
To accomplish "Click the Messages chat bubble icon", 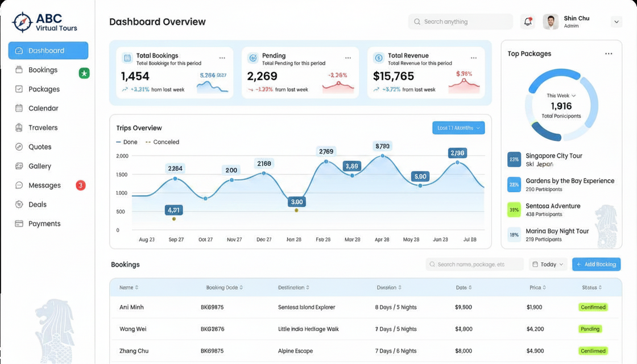I will 19,185.
